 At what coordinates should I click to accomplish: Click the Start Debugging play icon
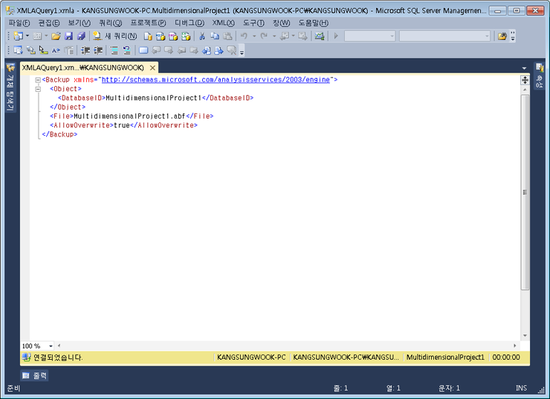pyautogui.click(x=336, y=36)
